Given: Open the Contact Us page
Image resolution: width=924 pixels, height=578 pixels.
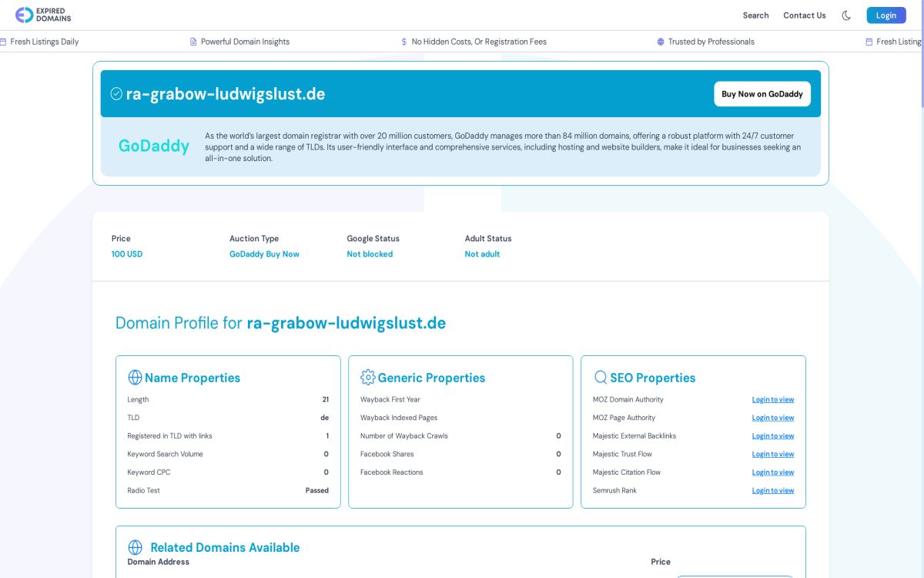Looking at the screenshot, I should pyautogui.click(x=805, y=15).
